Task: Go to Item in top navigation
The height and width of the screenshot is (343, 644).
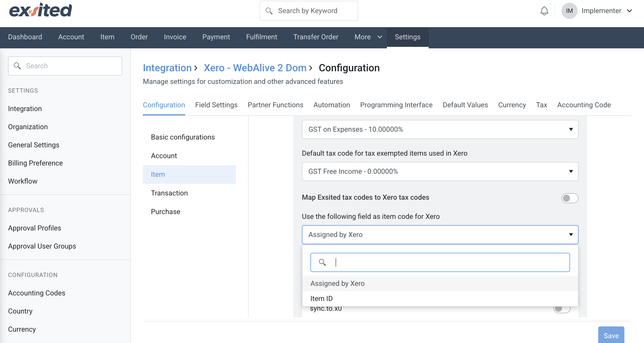Action: (x=107, y=37)
